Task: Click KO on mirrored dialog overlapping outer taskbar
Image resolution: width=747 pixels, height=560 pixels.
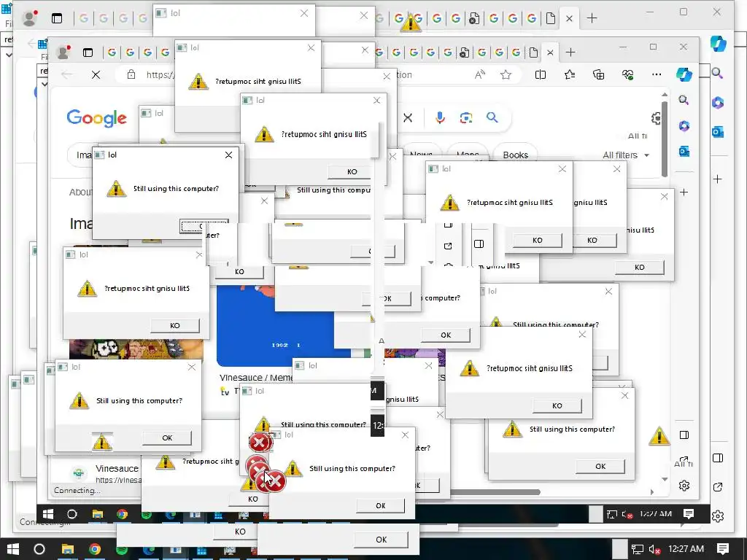Action: [240, 532]
